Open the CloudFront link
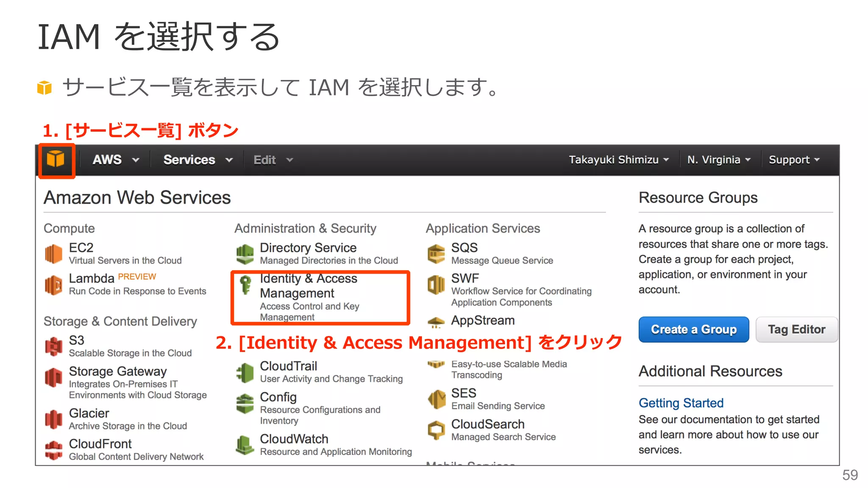 click(100, 444)
